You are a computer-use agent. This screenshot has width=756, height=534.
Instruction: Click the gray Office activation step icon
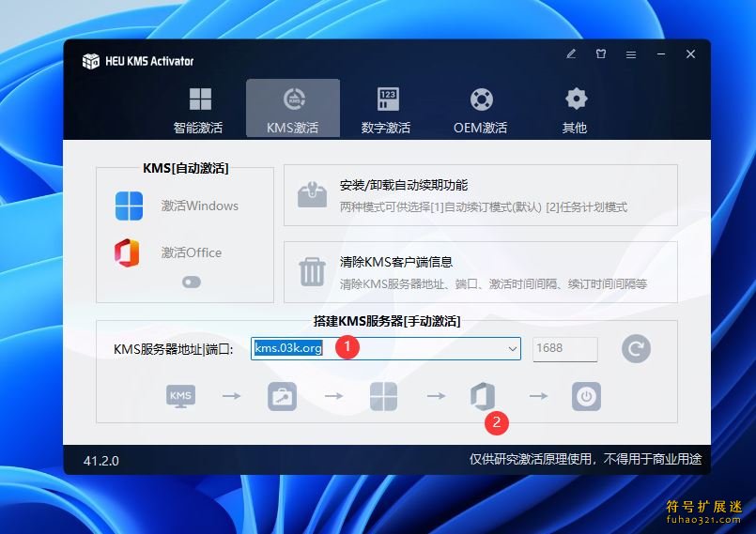[x=483, y=396]
